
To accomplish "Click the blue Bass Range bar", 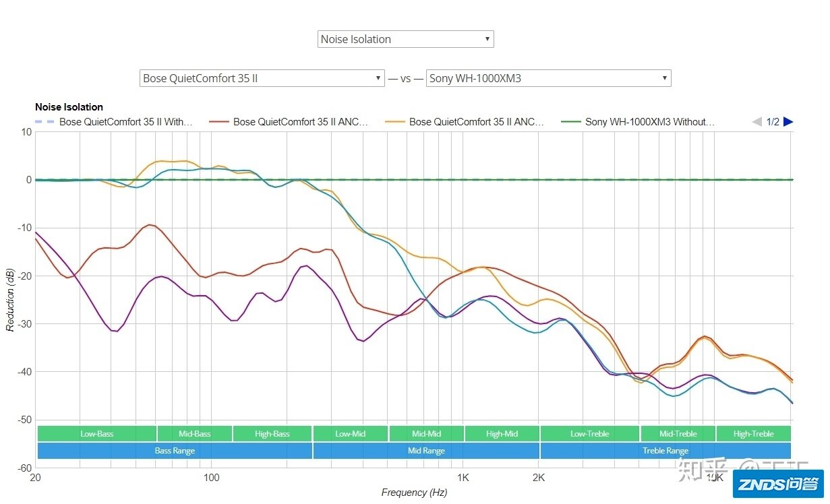I will [x=175, y=451].
